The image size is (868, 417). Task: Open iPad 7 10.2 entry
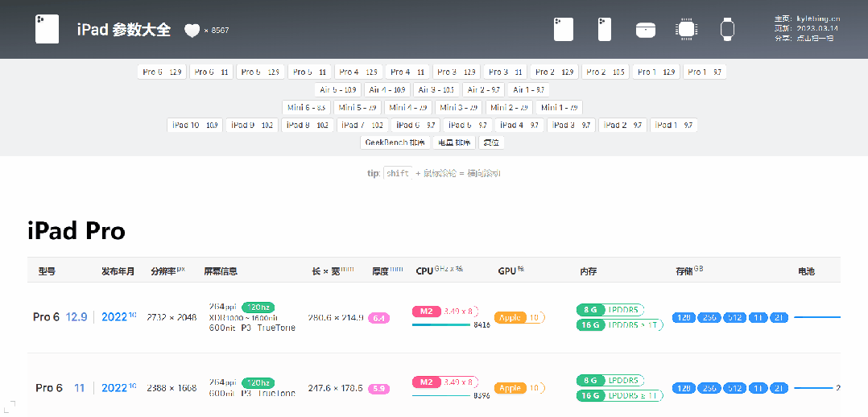(x=362, y=125)
